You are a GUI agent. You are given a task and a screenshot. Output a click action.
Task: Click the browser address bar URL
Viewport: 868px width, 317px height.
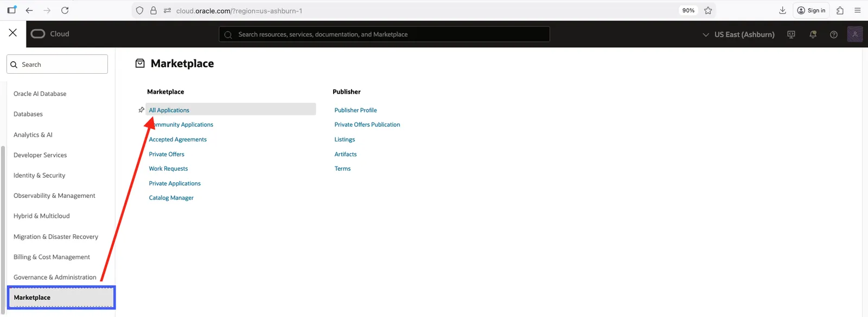pyautogui.click(x=239, y=10)
